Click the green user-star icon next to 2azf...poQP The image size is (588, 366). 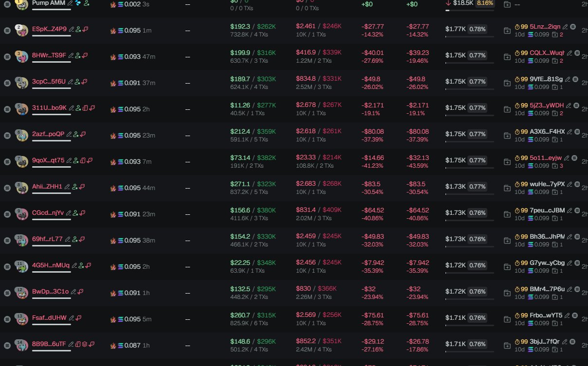[x=76, y=134]
